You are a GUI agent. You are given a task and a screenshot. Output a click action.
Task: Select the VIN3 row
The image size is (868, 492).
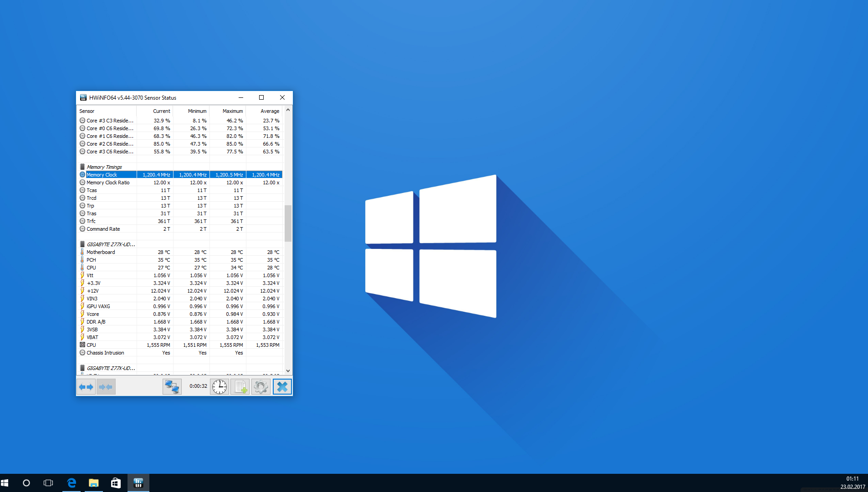(180, 299)
